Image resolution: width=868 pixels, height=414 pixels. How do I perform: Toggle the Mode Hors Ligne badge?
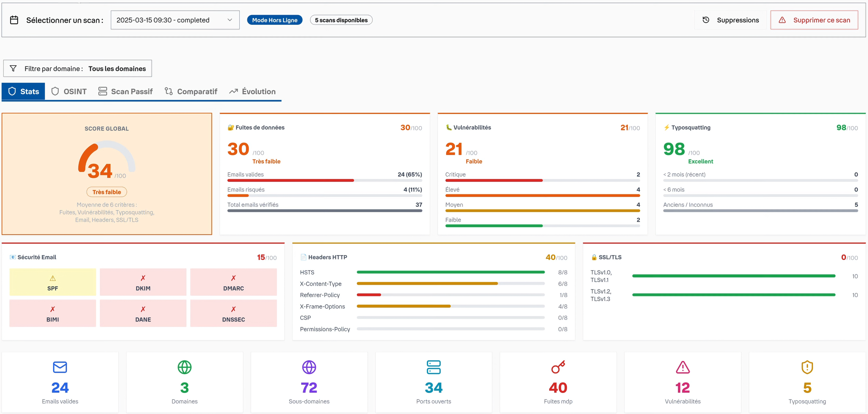(x=275, y=20)
